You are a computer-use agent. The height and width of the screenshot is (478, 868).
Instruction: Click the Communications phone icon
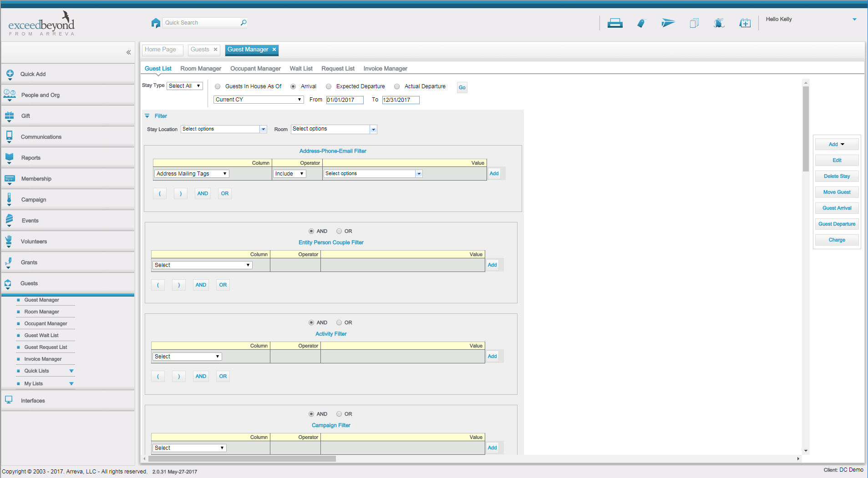[x=9, y=136]
